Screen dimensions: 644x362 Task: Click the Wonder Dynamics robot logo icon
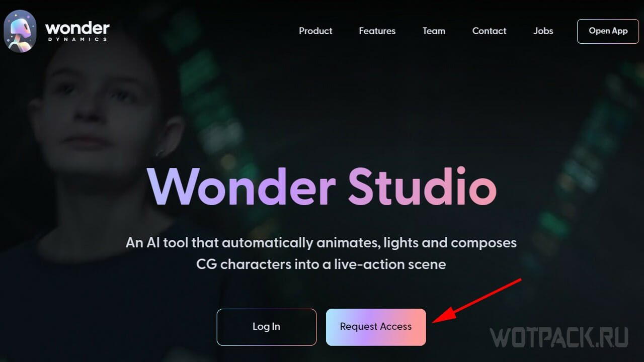pos(20,31)
